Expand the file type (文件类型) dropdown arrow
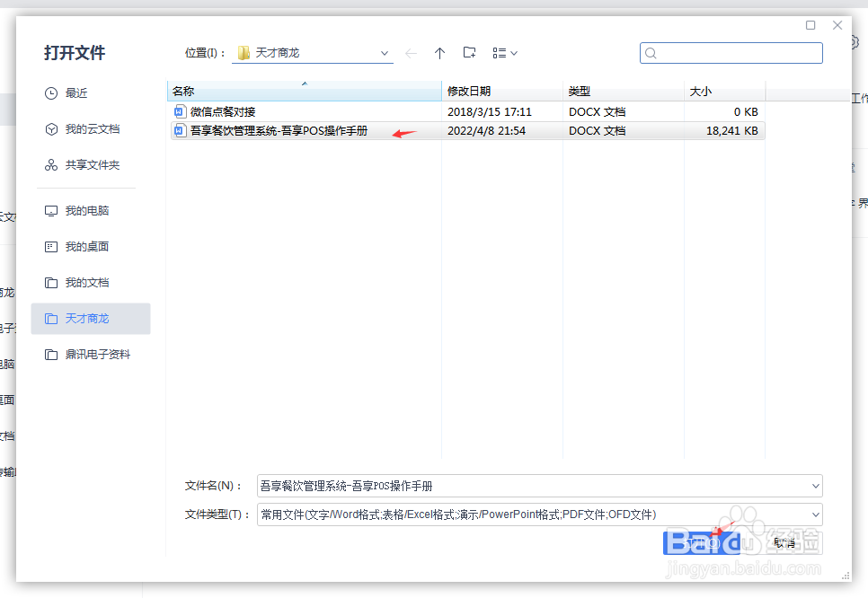868x598 pixels. coord(815,514)
